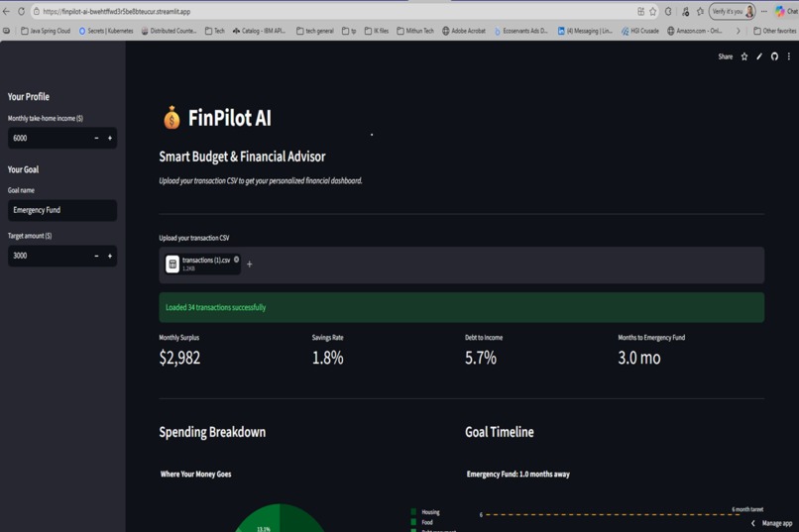Reload the page with the refresh icon
This screenshot has width=799, height=532.
pyautogui.click(x=22, y=11)
